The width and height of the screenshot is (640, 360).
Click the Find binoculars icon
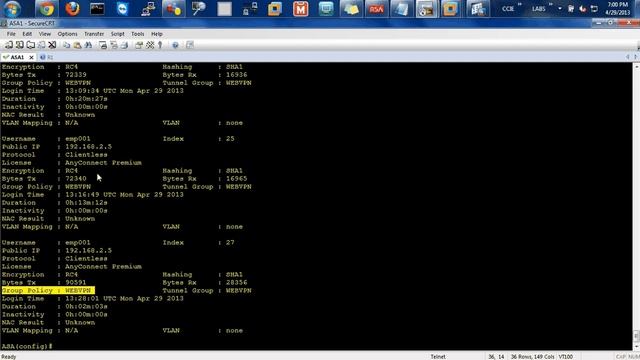click(88, 45)
